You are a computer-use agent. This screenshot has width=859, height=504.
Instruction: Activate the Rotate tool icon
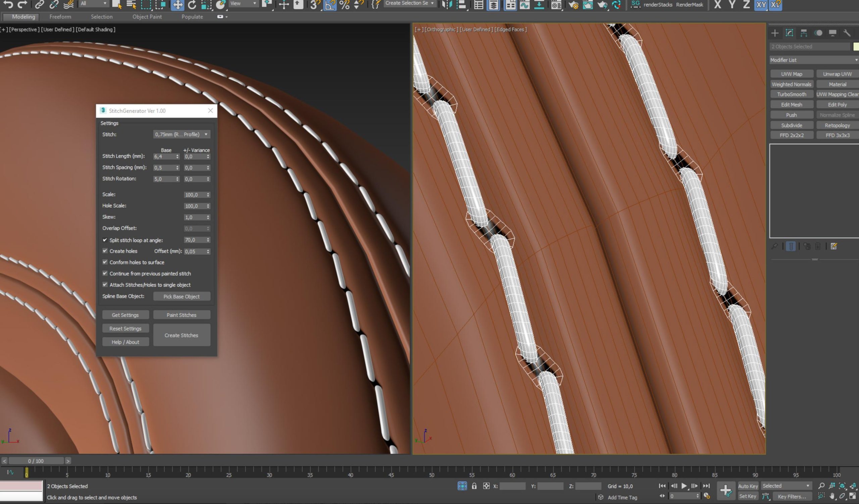click(x=192, y=4)
